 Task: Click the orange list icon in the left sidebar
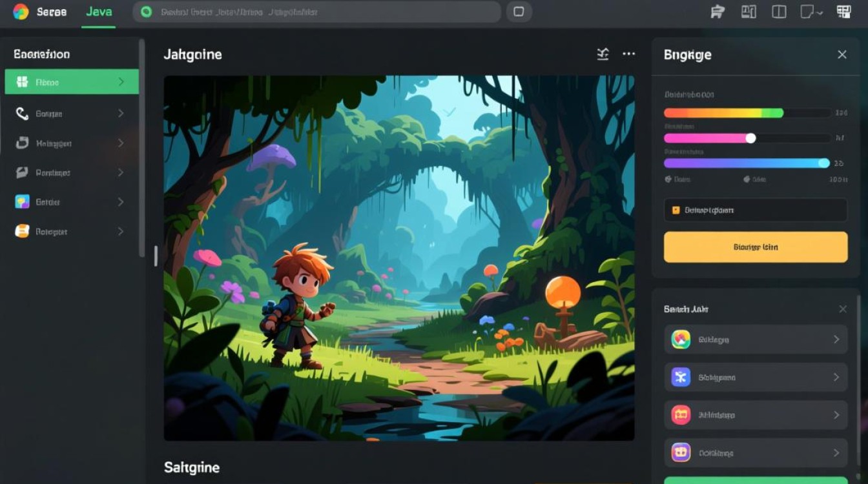pyautogui.click(x=22, y=231)
